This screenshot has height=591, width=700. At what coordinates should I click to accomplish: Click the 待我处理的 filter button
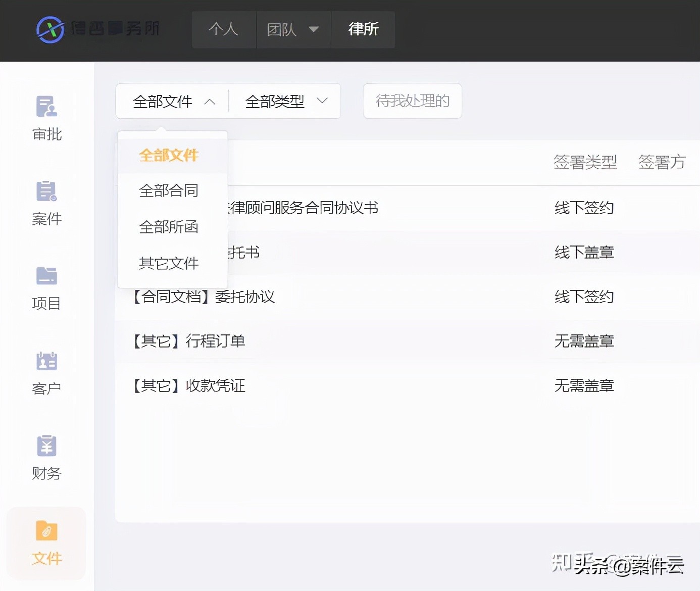click(x=412, y=101)
